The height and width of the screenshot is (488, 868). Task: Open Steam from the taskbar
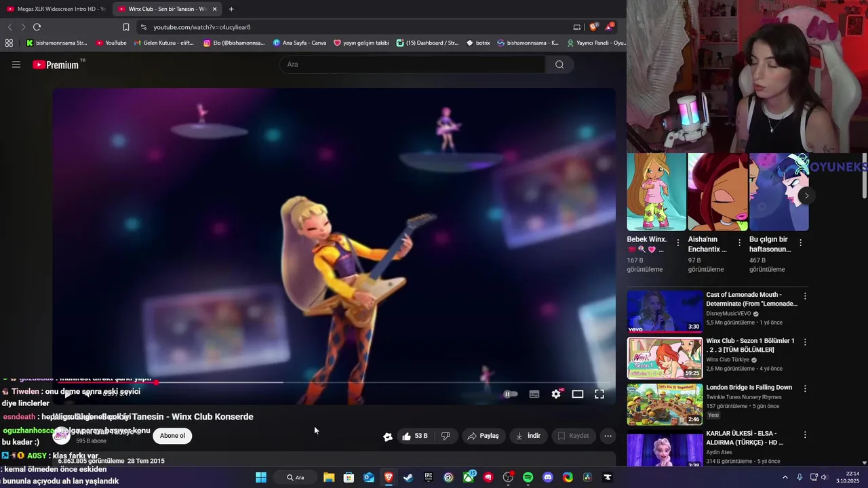point(408,477)
